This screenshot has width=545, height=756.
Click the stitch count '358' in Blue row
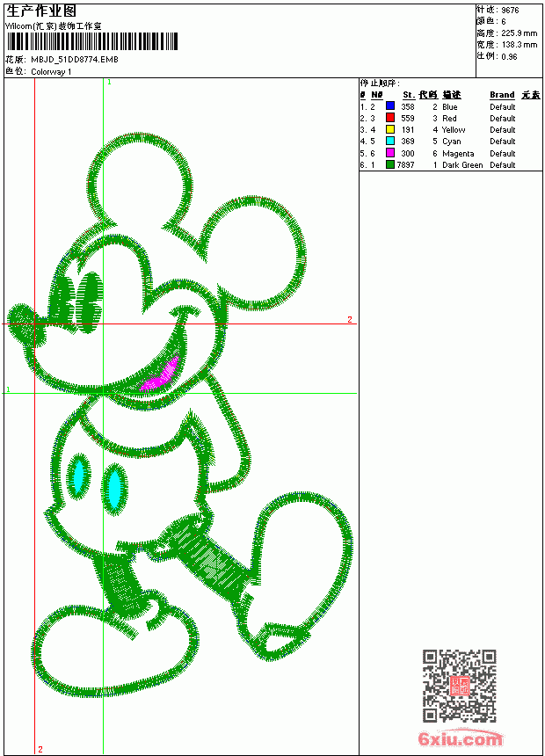[408, 107]
